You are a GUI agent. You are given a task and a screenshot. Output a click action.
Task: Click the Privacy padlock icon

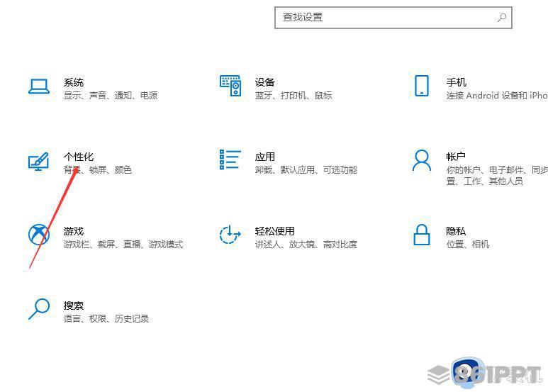[422, 235]
